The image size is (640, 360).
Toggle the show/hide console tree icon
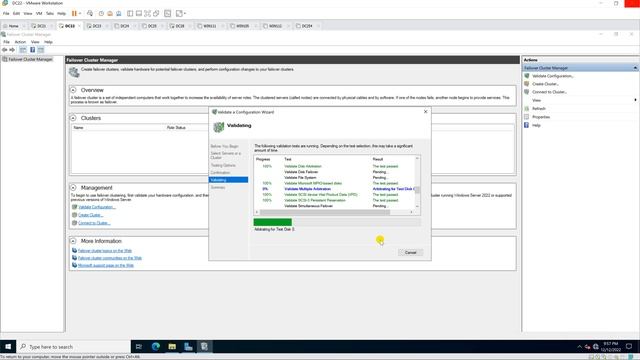point(23,50)
